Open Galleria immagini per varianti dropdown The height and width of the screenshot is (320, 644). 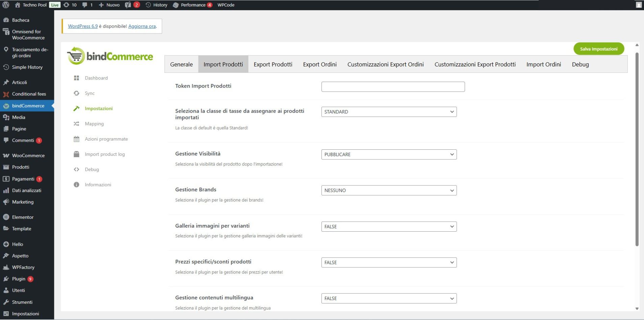[389, 227]
